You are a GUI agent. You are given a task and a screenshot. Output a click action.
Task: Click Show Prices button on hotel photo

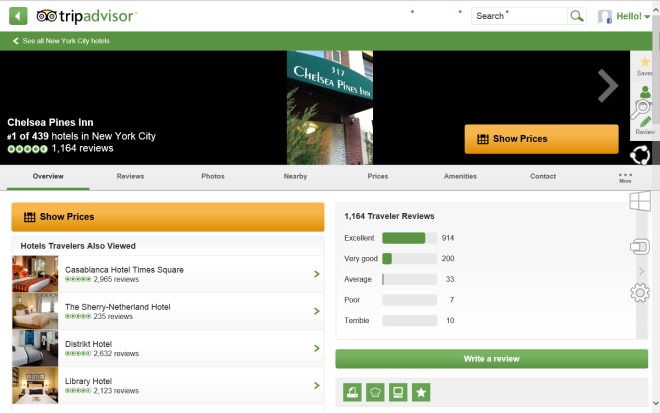(541, 139)
